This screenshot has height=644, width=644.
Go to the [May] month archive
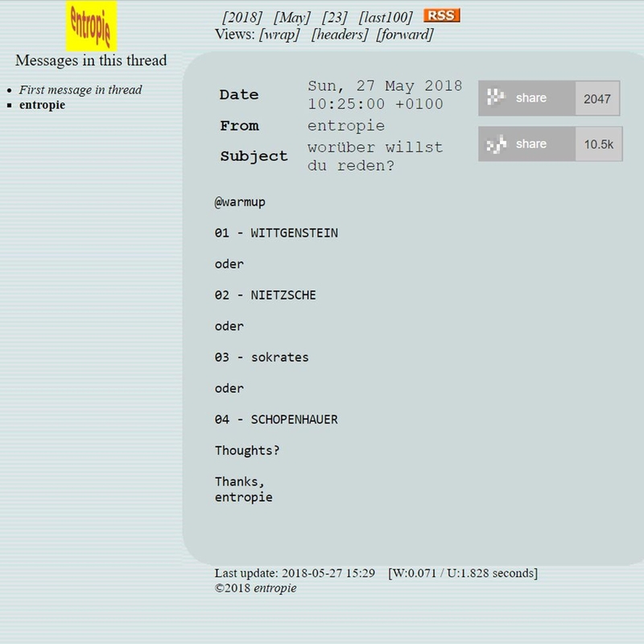[x=291, y=17]
